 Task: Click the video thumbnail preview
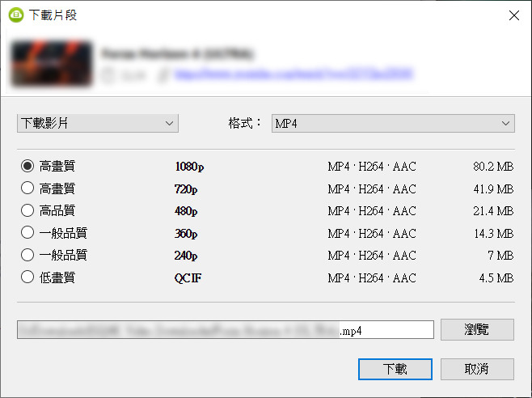coord(52,63)
